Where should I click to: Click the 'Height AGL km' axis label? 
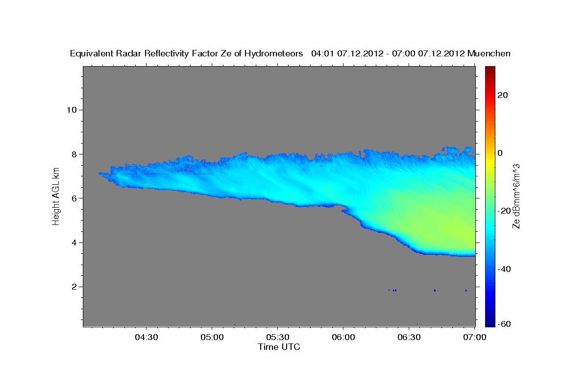[56, 196]
